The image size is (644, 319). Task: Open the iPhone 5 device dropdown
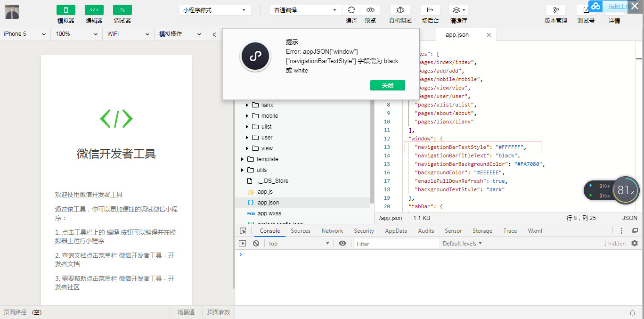coord(25,34)
